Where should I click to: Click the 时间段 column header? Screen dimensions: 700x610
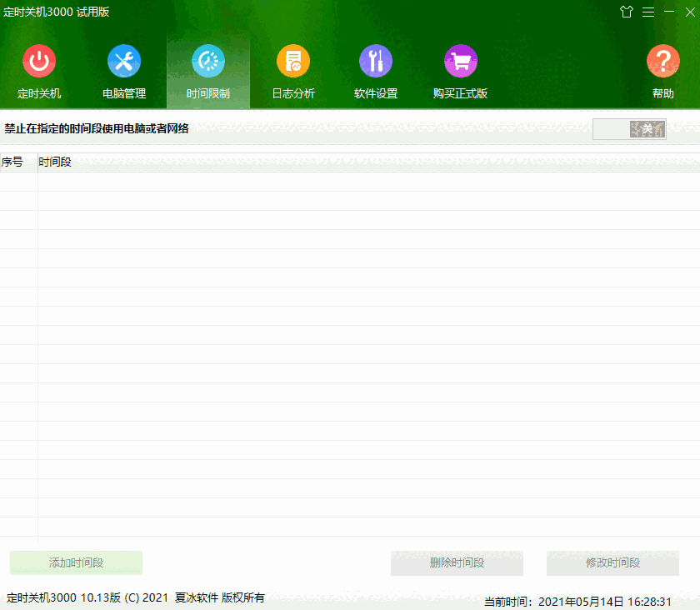[368, 162]
